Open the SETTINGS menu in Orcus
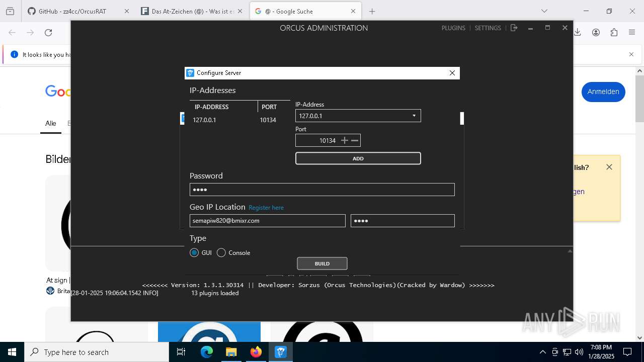Image resolution: width=644 pixels, height=362 pixels. [x=488, y=28]
